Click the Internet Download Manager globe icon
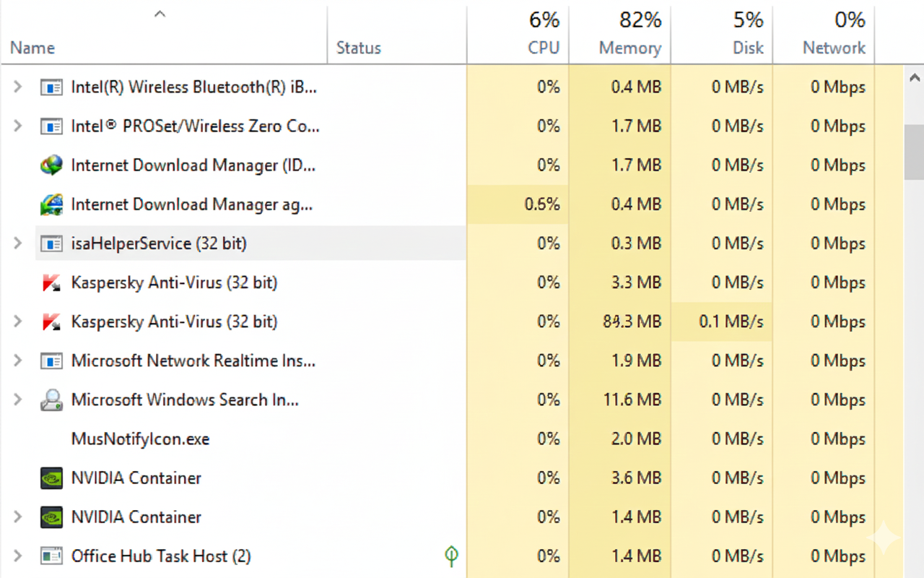The image size is (924, 578). (51, 165)
